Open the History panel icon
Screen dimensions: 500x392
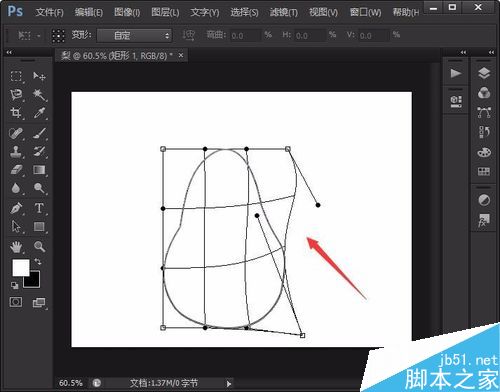pos(484,132)
